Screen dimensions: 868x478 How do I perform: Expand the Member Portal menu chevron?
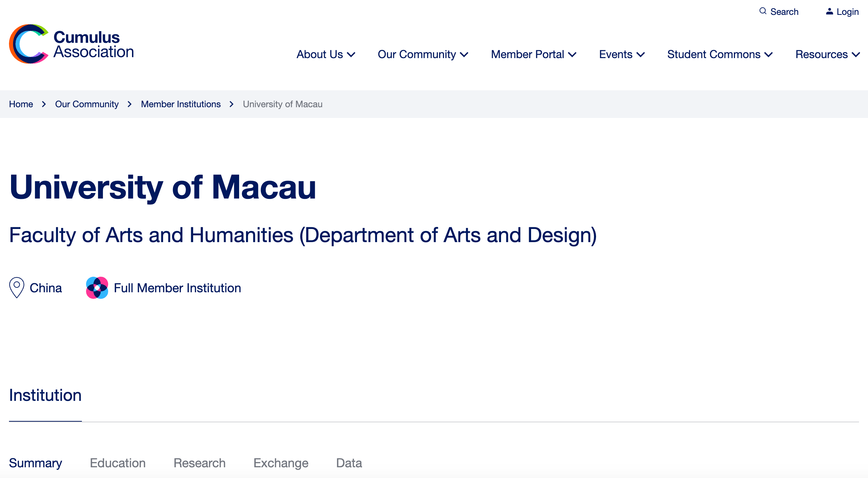coord(572,55)
